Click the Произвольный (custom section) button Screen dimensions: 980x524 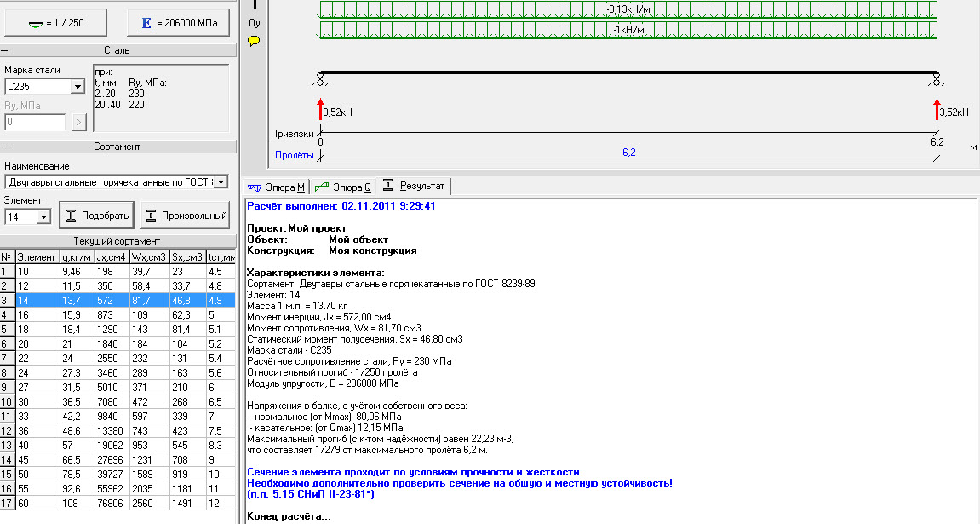186,216
